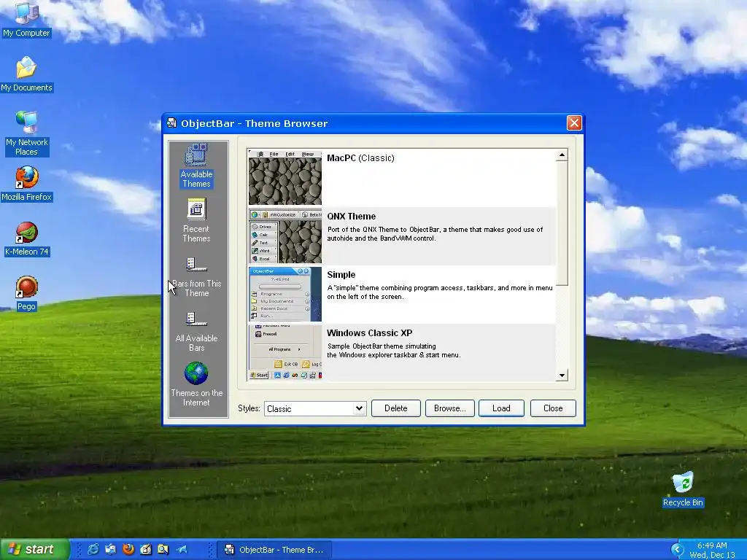Screen dimensions: 747x560
Task: Select the Simple theme thumbnail
Action: 285,295
